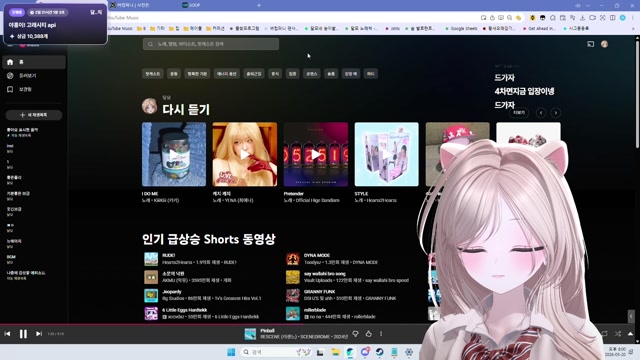Click the side panel collapse arrow
Screen dimensions: 640x360
pyautogui.click(x=631, y=316)
